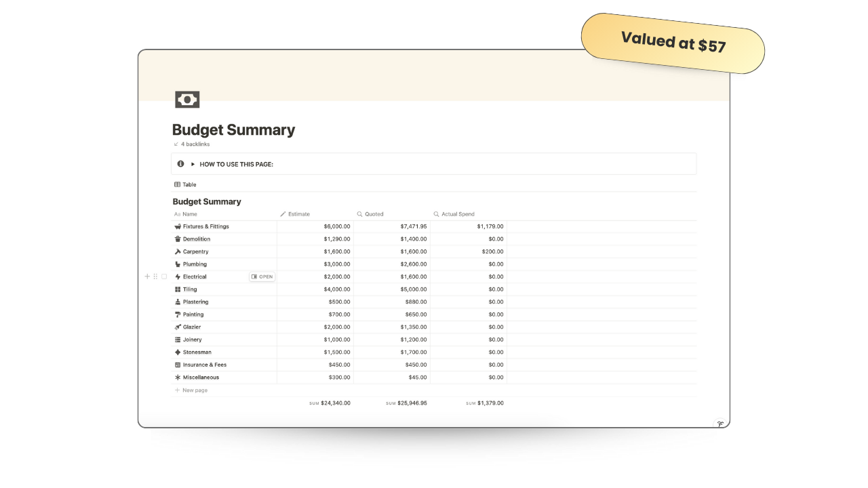Screen dimensions: 868x488
Task: Select the Fixtures & Fittings estimate cell $6,000.00
Action: 315,226
